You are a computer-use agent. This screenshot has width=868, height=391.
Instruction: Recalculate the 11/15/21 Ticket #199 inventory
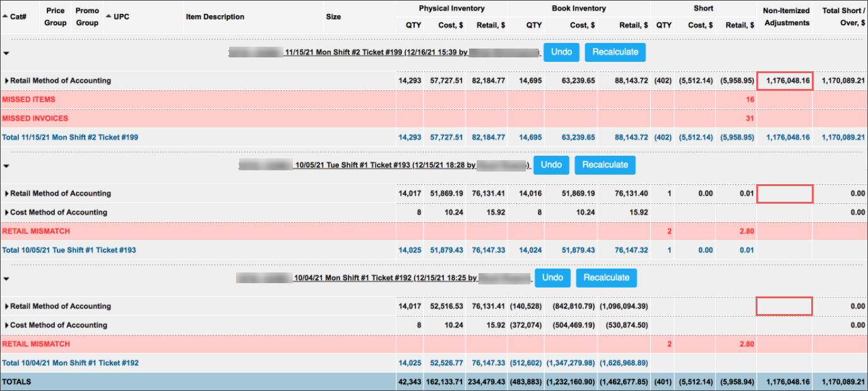[615, 52]
